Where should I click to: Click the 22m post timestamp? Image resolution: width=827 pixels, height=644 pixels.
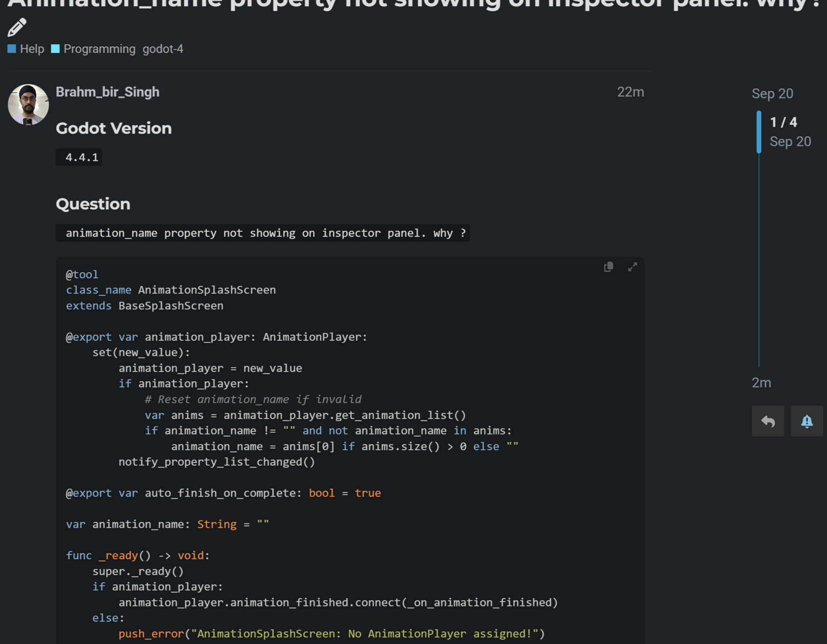[x=630, y=92]
